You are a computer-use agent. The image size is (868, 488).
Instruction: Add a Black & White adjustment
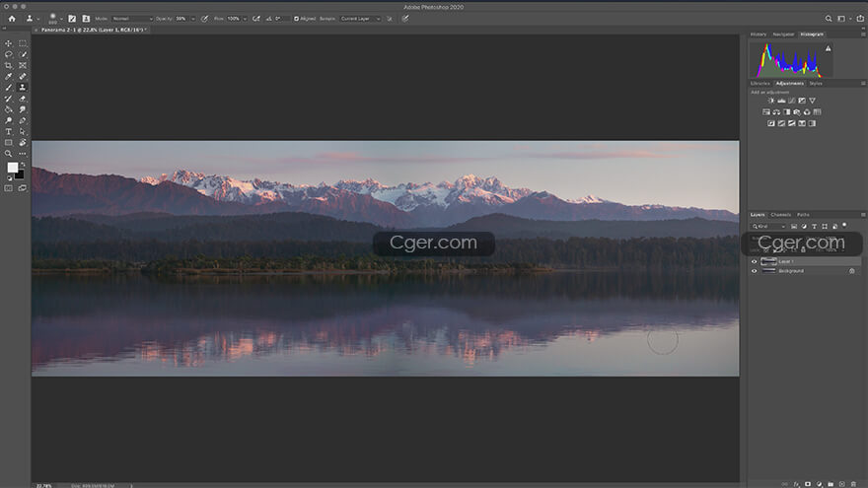787,111
